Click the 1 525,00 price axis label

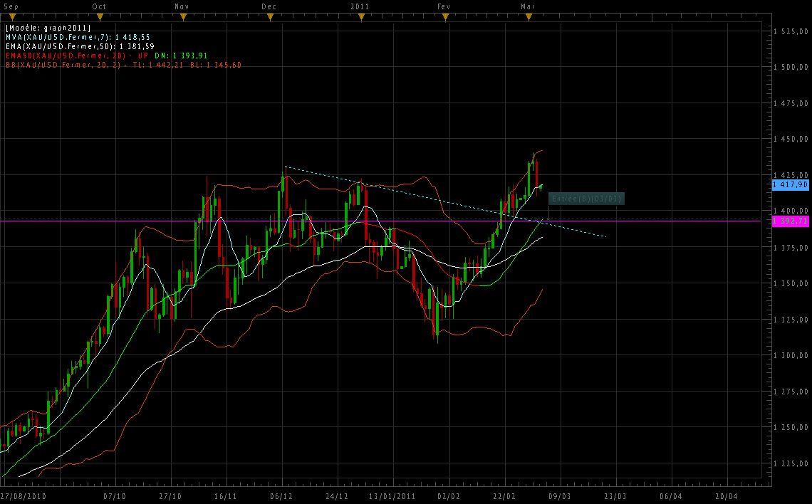(x=791, y=31)
